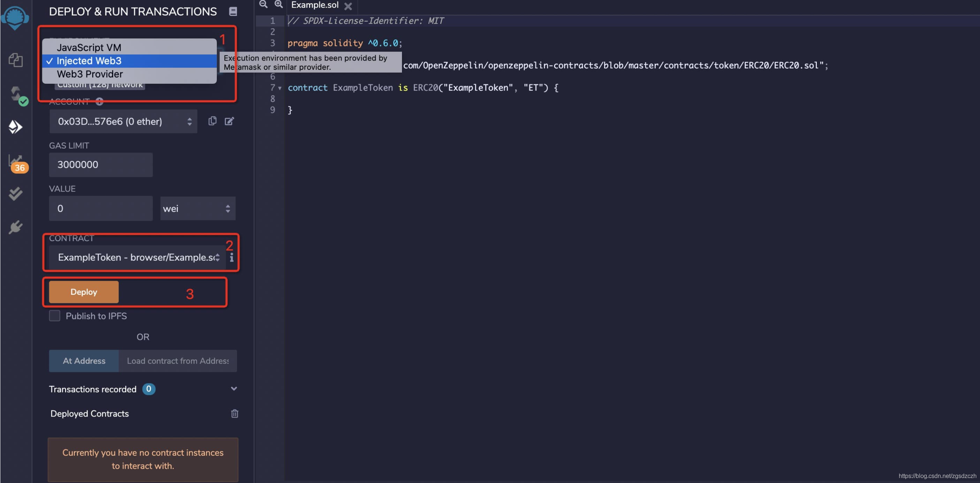Viewport: 980px width, 483px height.
Task: Click At Address button to load contract
Action: (84, 361)
